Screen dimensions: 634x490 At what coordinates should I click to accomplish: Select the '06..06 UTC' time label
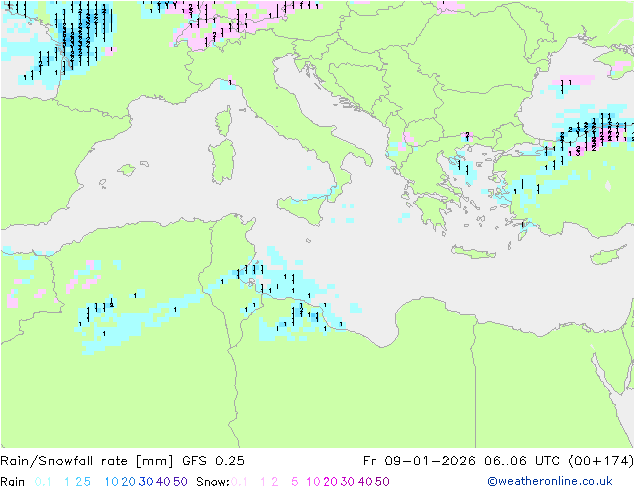pos(521,461)
